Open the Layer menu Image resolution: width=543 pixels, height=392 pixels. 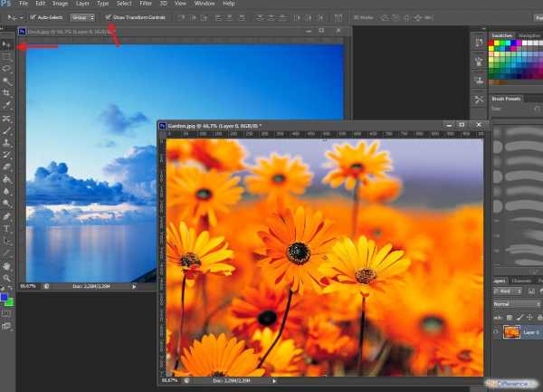pos(82,4)
